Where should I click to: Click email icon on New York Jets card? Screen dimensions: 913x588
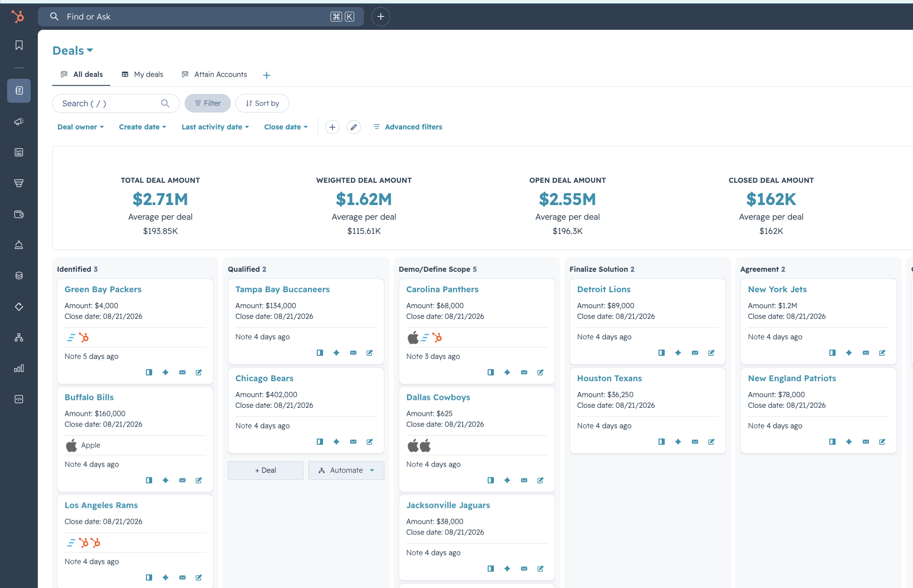coord(866,353)
